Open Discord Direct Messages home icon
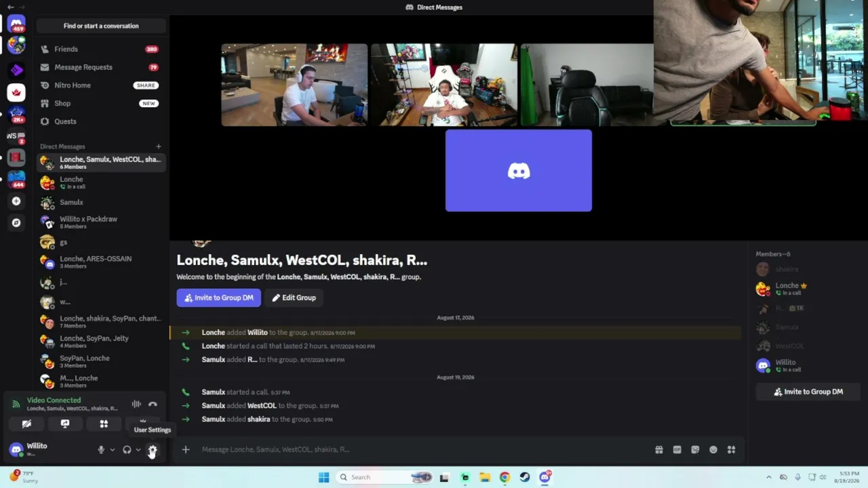Image resolution: width=868 pixels, height=488 pixels. coord(16,24)
